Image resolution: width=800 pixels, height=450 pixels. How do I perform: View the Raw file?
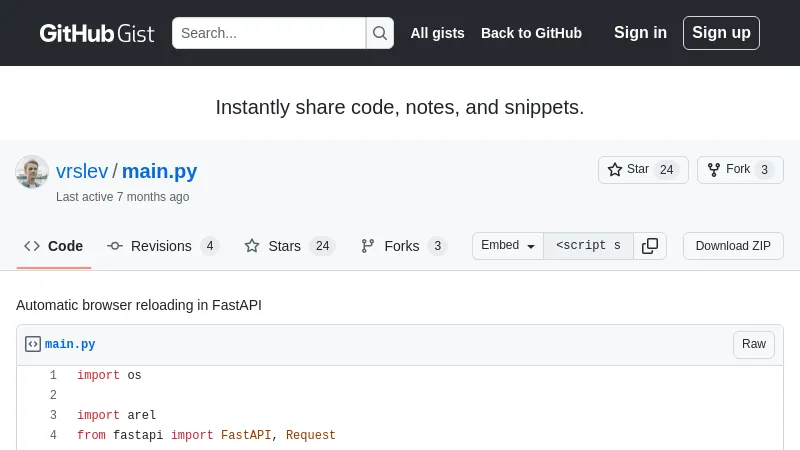coord(754,344)
